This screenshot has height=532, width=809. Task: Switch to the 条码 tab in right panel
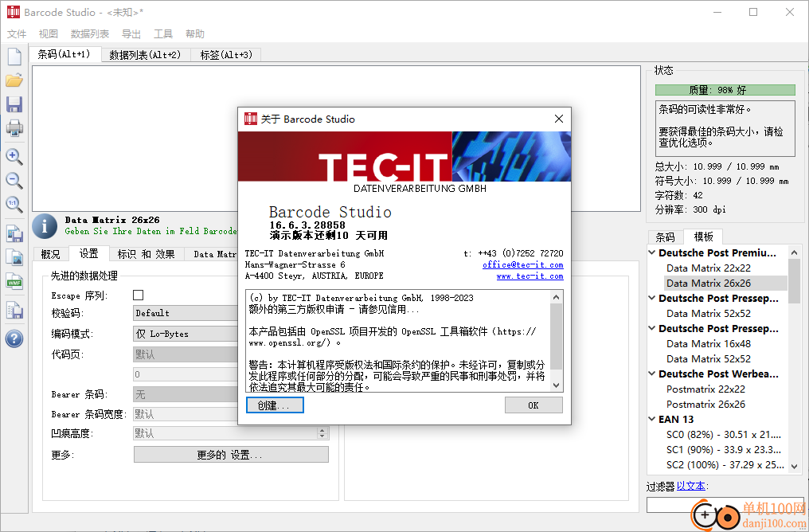click(665, 237)
